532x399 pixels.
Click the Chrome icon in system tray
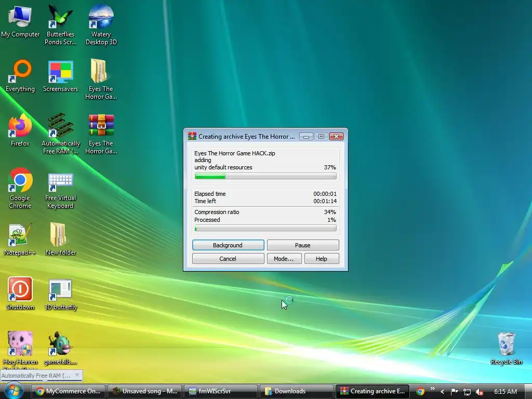click(x=420, y=391)
